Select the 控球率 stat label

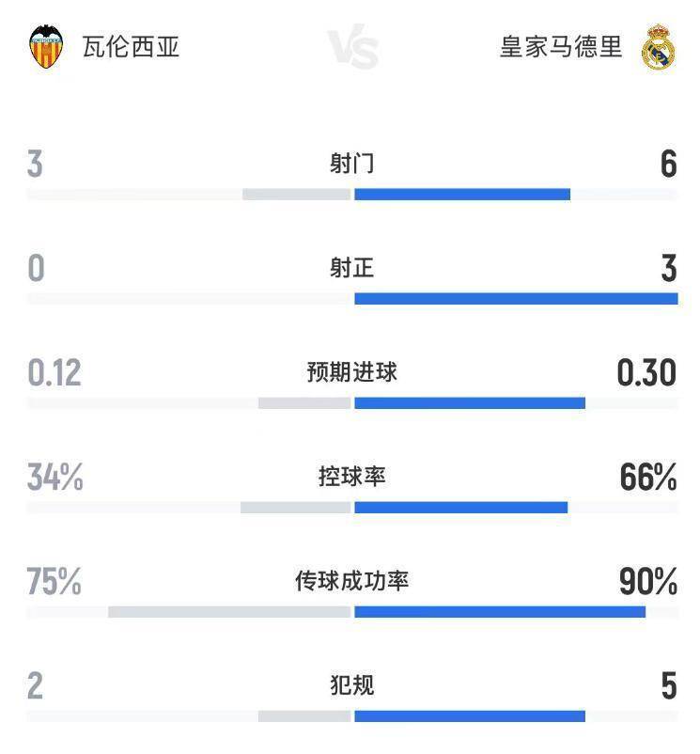352,477
